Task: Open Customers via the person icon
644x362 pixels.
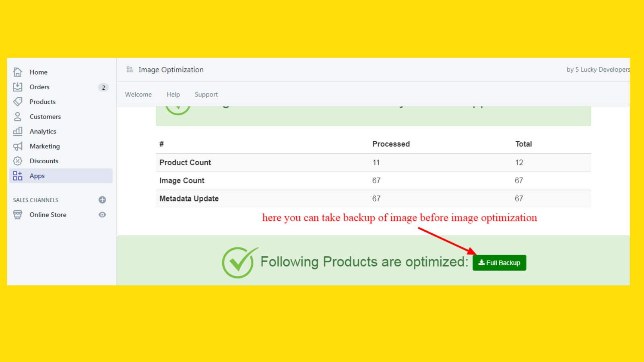Action: [x=18, y=116]
